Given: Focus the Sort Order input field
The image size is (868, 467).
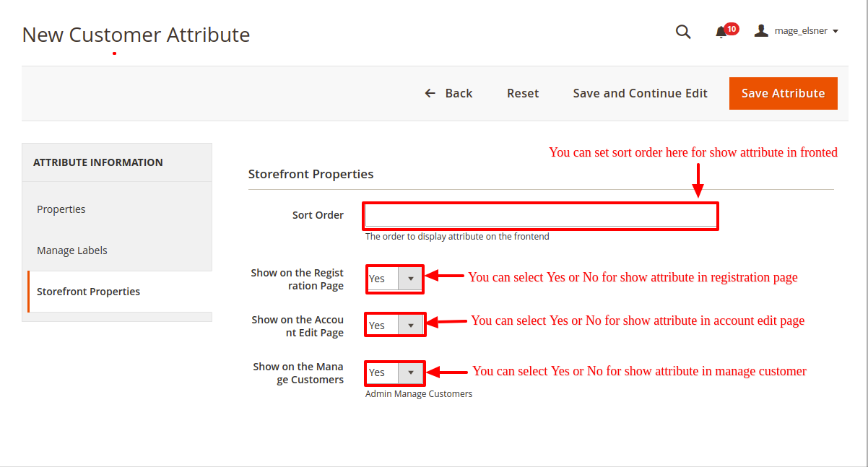Looking at the screenshot, I should tap(540, 216).
